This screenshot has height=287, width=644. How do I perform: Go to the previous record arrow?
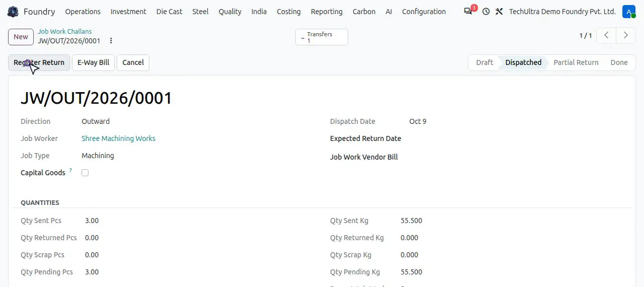click(x=607, y=35)
